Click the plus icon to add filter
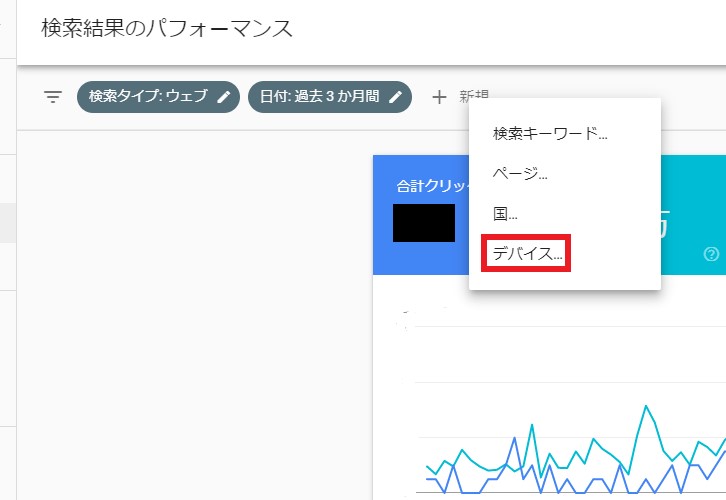Screen dimensions: 726x500 point(439,97)
